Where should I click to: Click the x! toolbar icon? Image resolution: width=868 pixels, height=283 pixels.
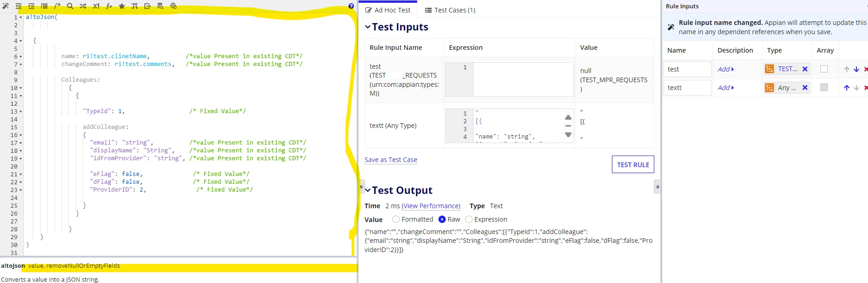96,6
